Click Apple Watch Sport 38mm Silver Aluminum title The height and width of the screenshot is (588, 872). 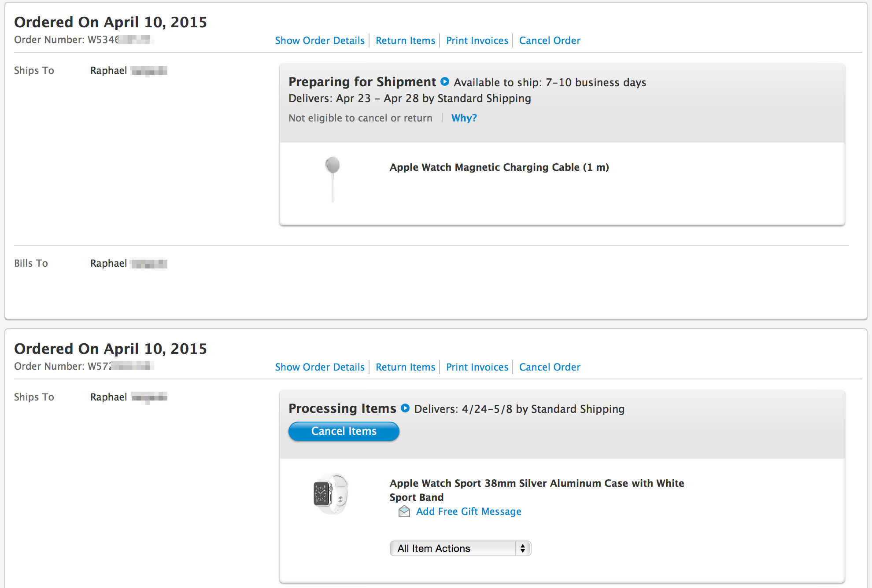coord(537,490)
